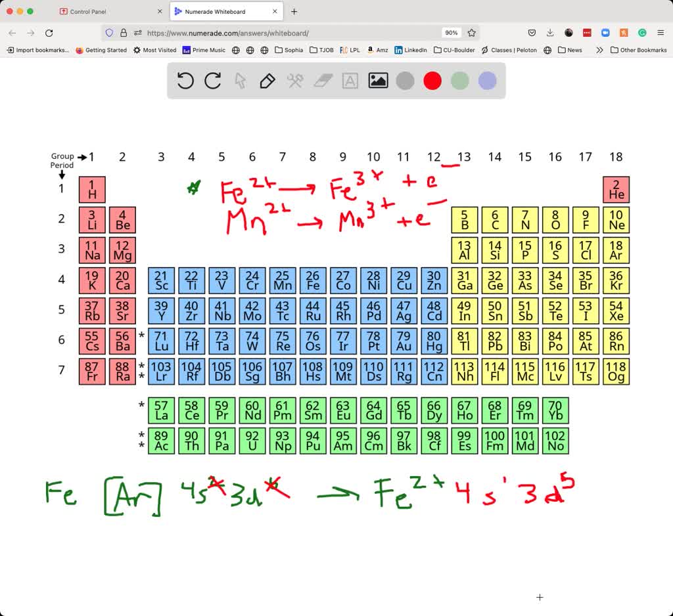Click the shapes/tools icon on the whiteboard toolbar
The image size is (673, 616).
click(x=294, y=80)
